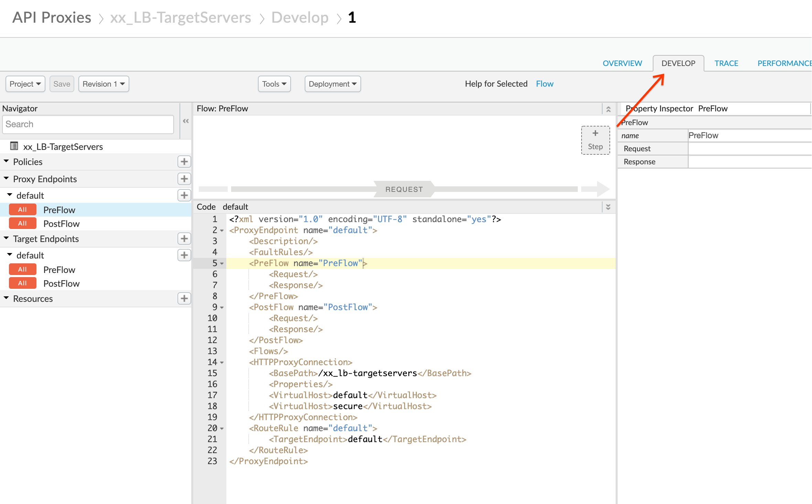
Task: Open the Tools dropdown menu
Action: [274, 84]
